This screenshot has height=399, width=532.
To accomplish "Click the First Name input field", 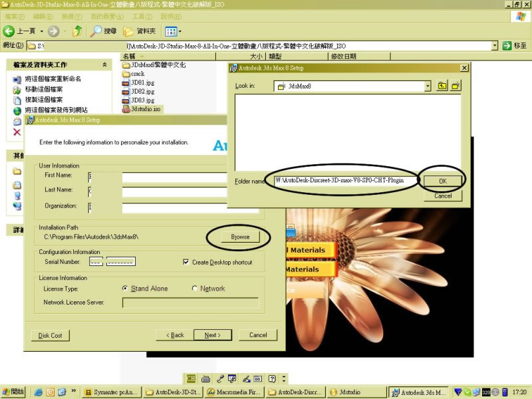I will pyautogui.click(x=158, y=177).
